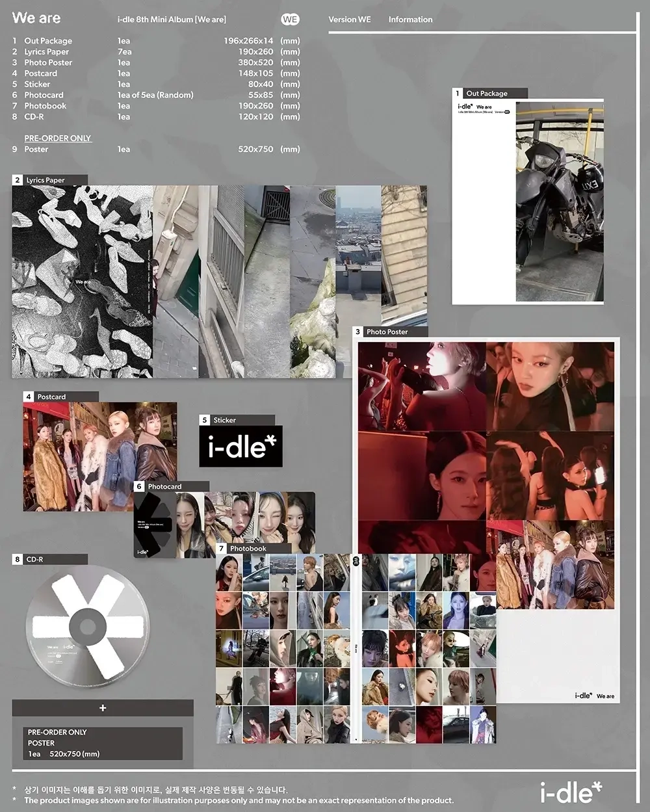Click the 'Lyrics Paper' list row name

(46, 51)
